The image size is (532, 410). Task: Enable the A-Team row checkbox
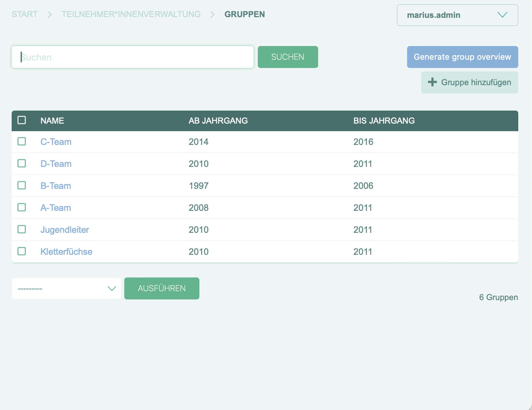pos(22,207)
